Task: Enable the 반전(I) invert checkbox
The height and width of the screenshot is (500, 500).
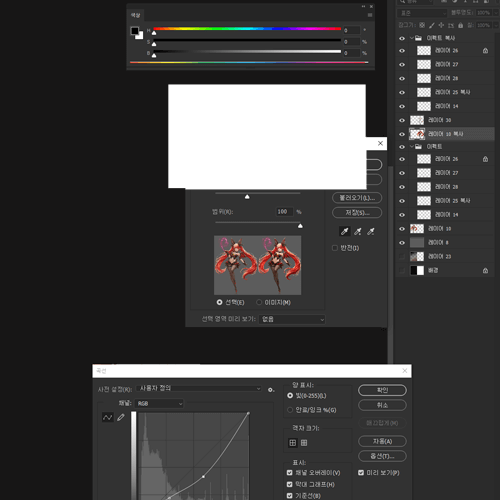Action: click(x=335, y=248)
